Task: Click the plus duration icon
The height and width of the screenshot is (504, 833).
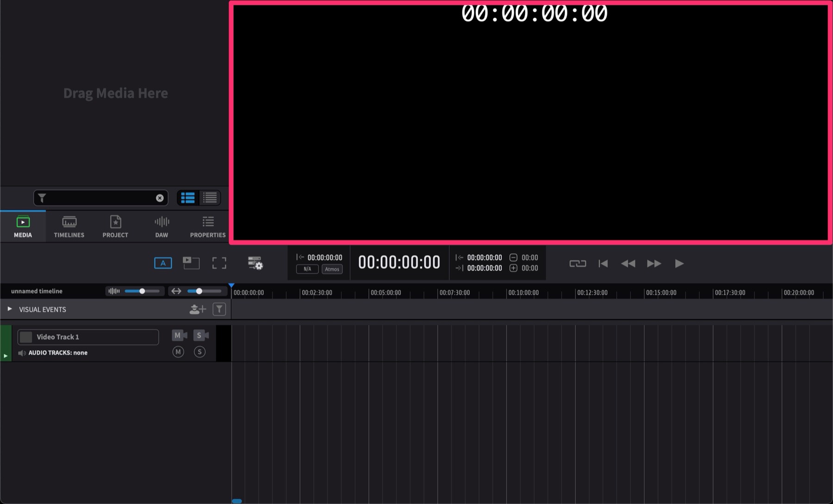Action: pyautogui.click(x=513, y=268)
